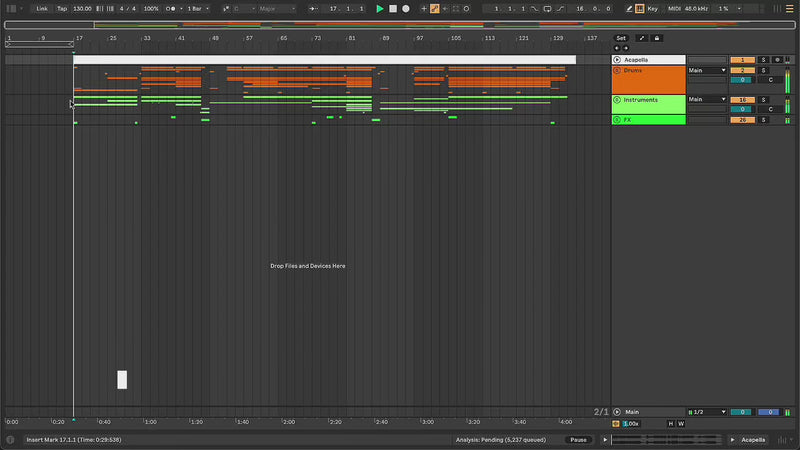Click the tempo field showing 130.00

[82, 8]
